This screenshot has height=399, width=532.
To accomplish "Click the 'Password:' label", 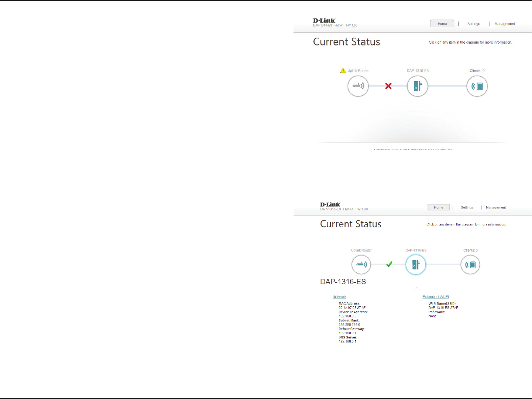I will (437, 312).
